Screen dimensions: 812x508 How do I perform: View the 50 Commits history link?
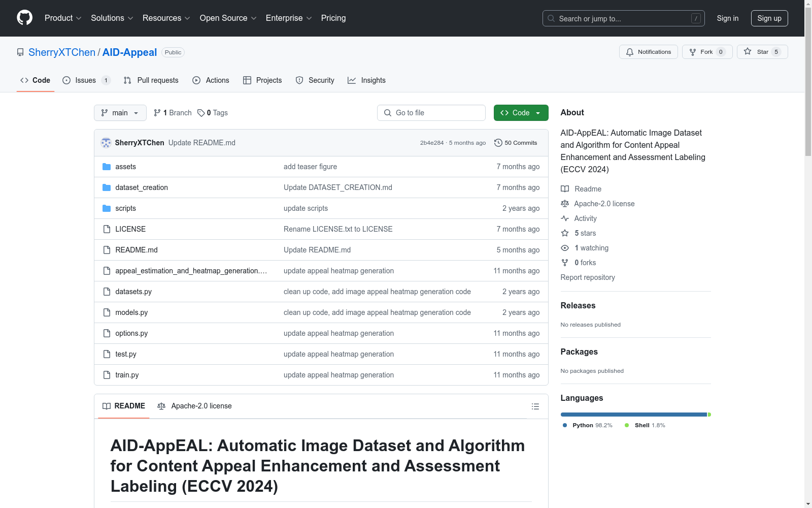(516, 143)
